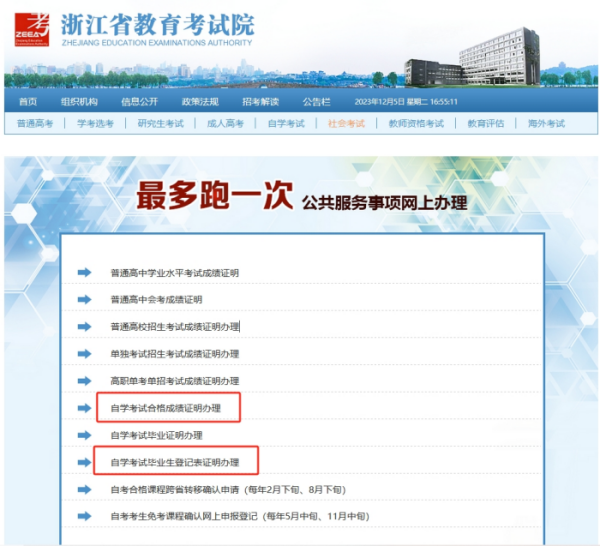Image resolution: width=600 pixels, height=546 pixels.
Task: Click 公共服务事项网上办理 banner subtitle
Action: (x=385, y=203)
